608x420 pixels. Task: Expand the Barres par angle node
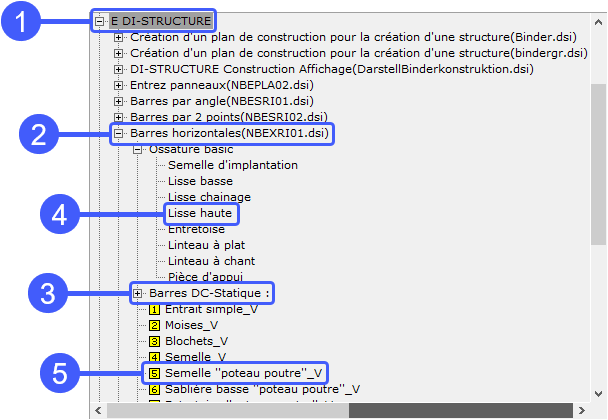coord(120,101)
